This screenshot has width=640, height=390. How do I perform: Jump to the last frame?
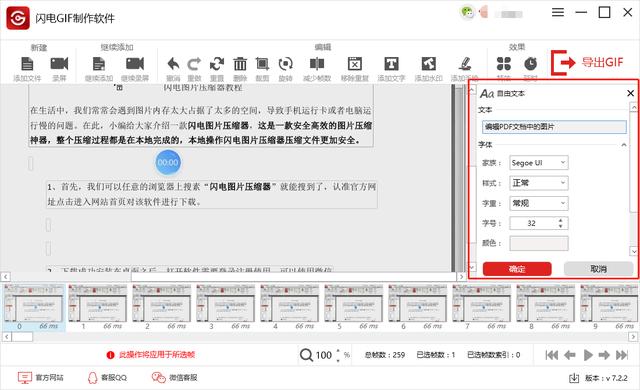[622, 355]
